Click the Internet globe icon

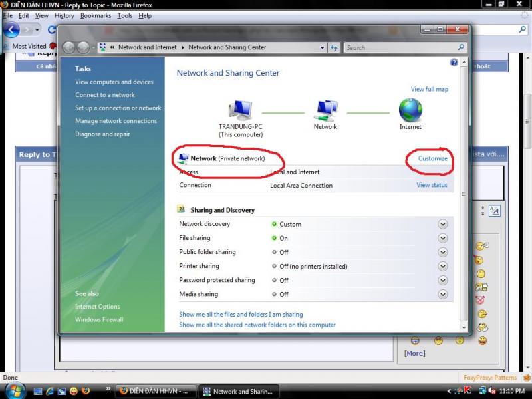click(410, 110)
